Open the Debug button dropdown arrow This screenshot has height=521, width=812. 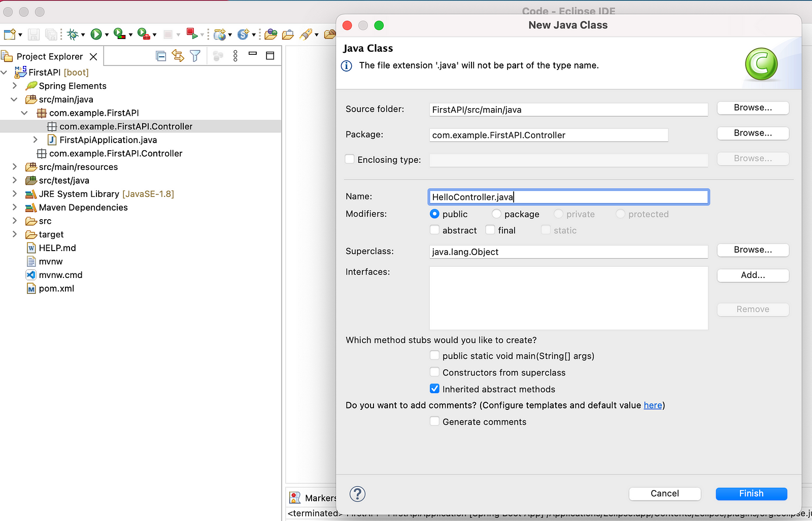(x=83, y=35)
